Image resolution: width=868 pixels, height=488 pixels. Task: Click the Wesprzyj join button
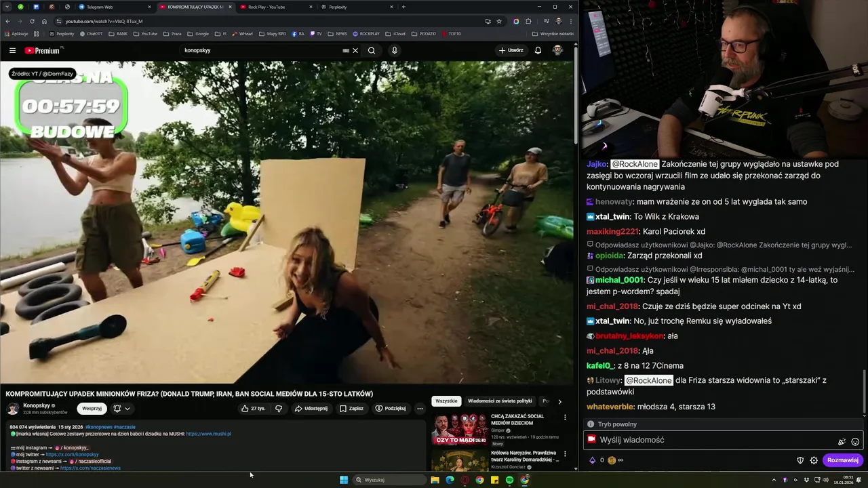coord(92,409)
